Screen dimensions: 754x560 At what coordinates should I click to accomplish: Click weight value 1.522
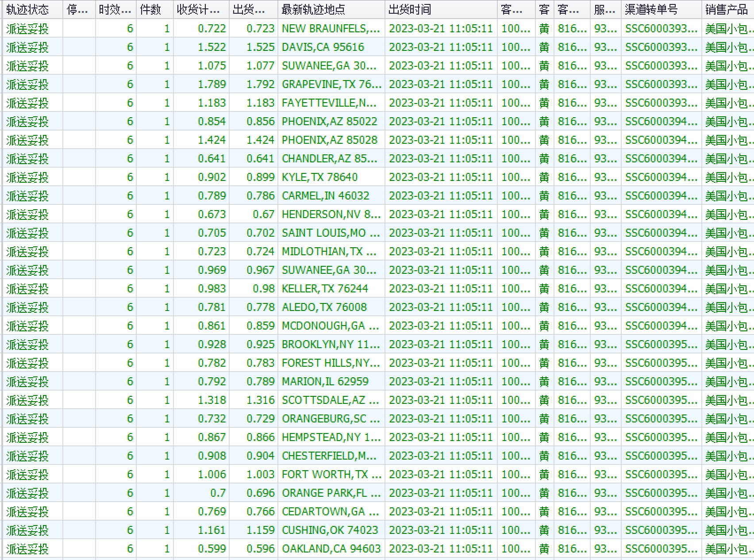(x=212, y=47)
